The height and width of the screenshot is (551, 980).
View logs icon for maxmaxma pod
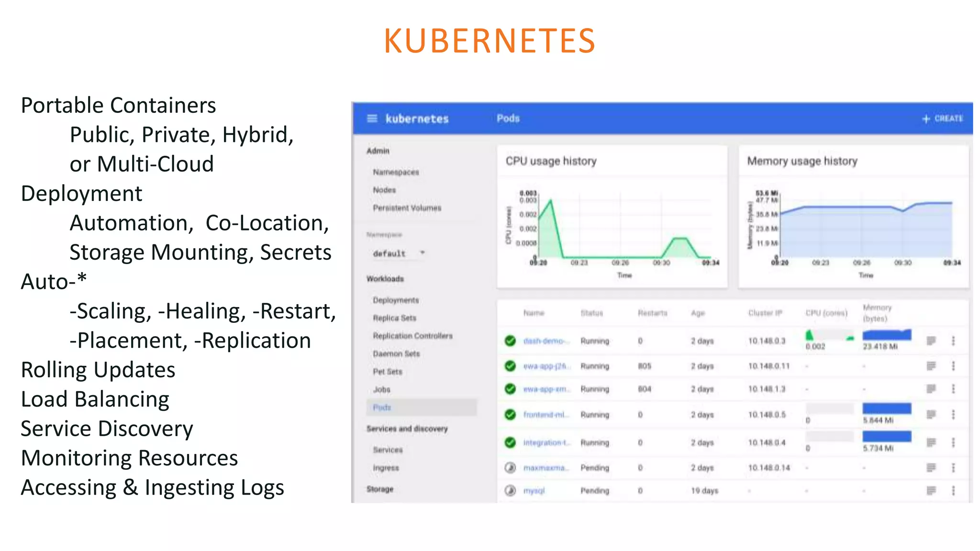pos(931,467)
